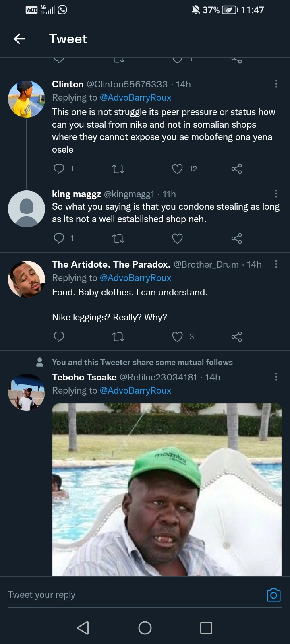Open more options for Clinton's tweet
This screenshot has width=290, height=644.
point(276,84)
